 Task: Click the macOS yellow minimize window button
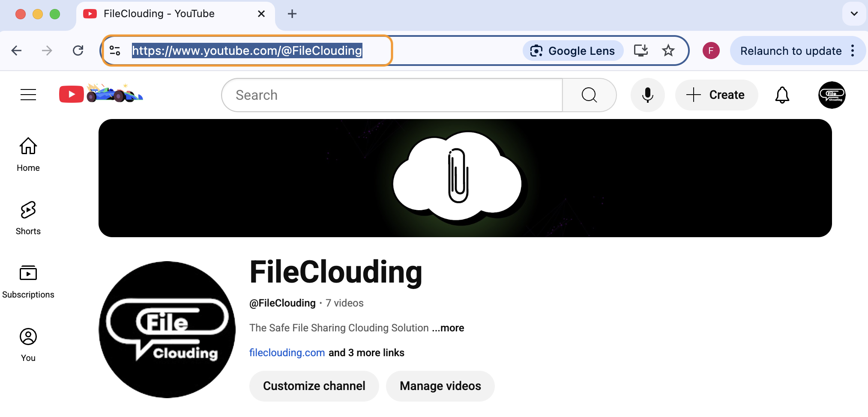tap(38, 14)
